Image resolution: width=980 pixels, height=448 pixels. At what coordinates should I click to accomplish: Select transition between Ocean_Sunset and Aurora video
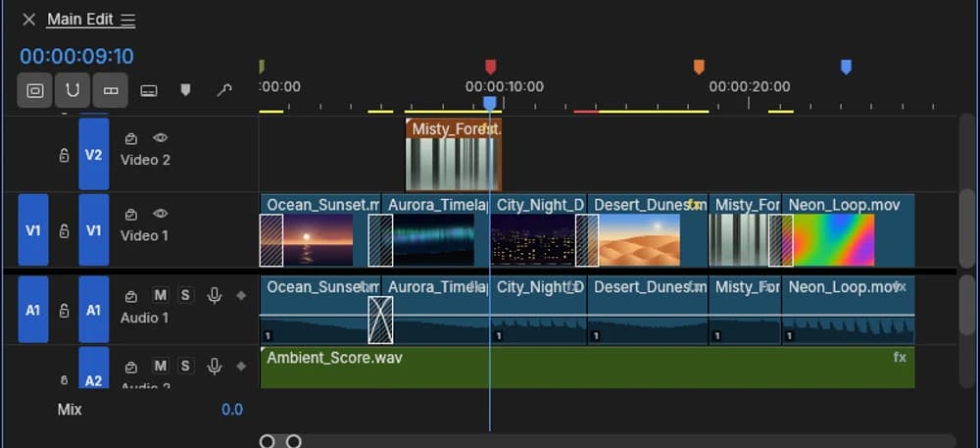[x=380, y=240]
